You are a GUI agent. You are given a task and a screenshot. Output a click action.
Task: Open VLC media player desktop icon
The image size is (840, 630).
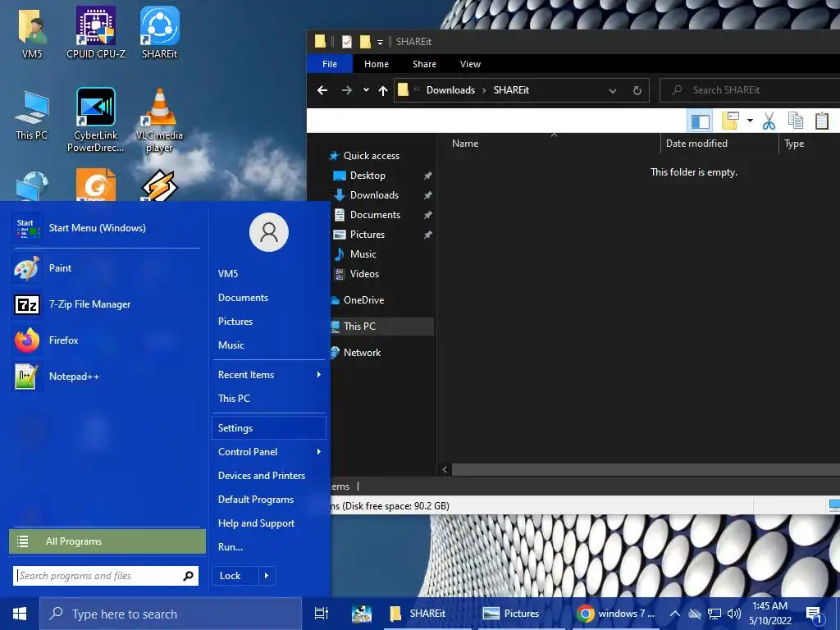(x=159, y=120)
